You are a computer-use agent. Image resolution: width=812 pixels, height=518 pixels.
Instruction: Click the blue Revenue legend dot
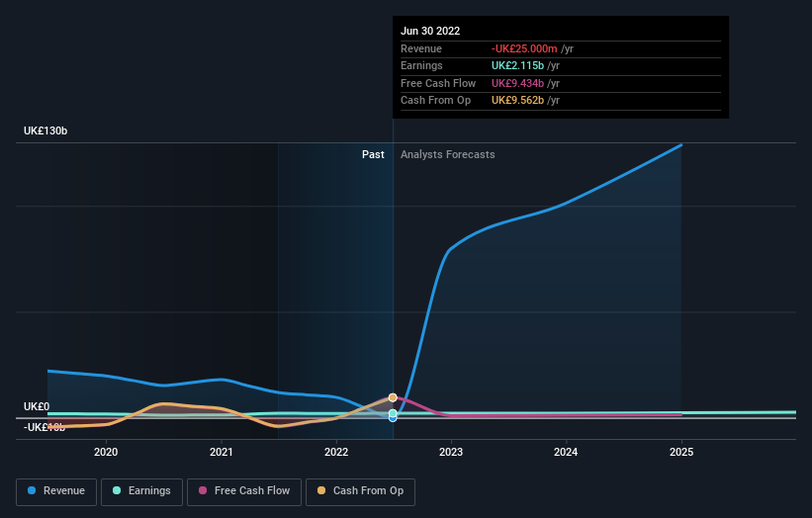pyautogui.click(x=32, y=490)
